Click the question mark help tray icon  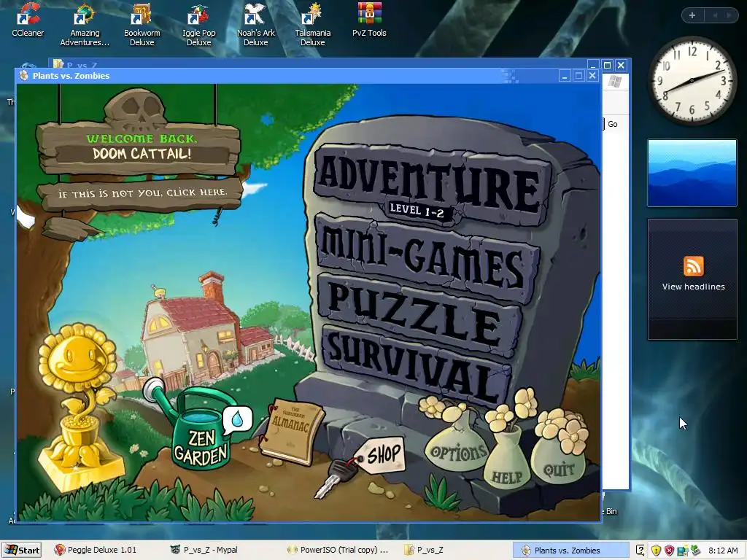[640, 551]
